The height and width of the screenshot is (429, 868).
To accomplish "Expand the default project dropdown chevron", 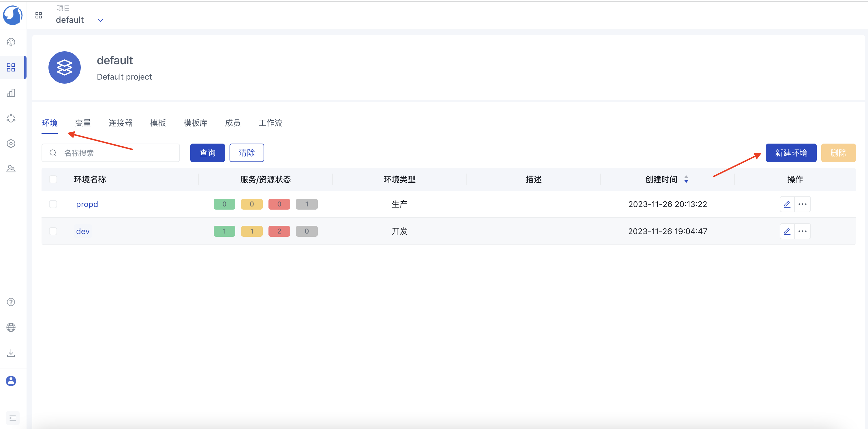I will [100, 20].
